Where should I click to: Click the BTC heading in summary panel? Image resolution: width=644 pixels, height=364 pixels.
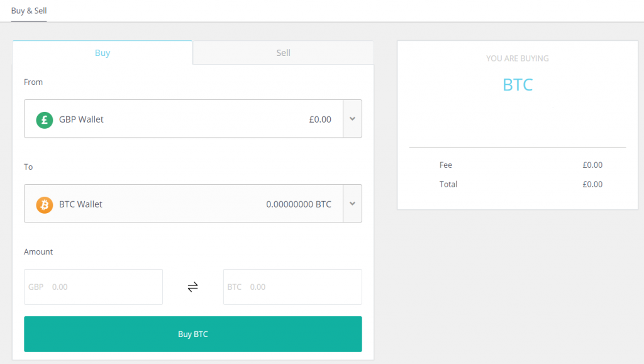[518, 85]
